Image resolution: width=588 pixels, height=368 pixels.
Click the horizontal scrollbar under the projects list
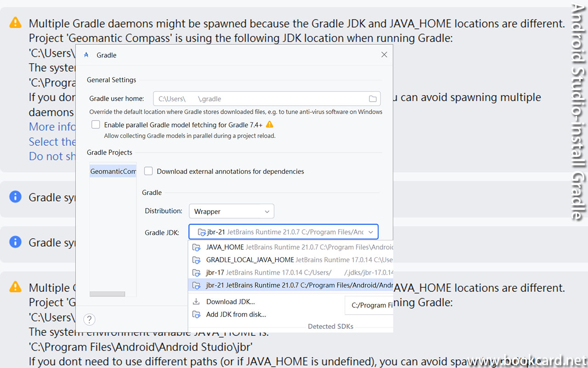coord(107,294)
